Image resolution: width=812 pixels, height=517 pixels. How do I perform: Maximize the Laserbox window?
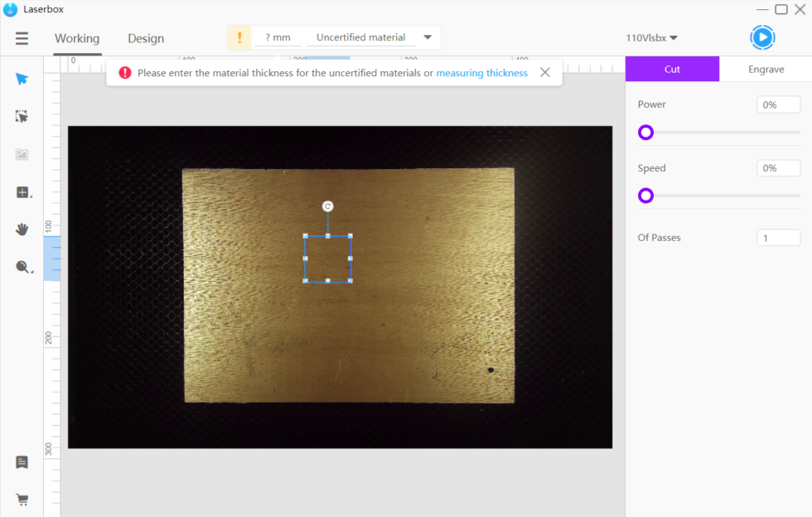point(781,9)
